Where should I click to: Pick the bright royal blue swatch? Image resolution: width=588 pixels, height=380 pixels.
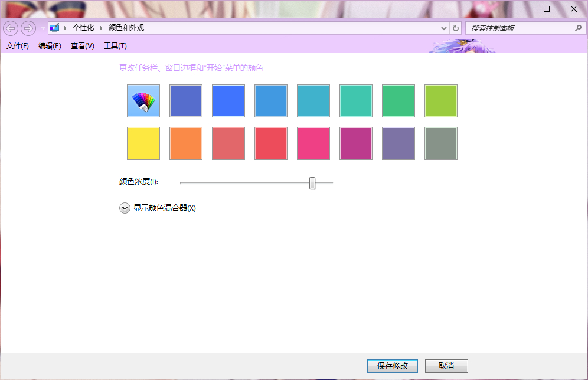point(228,101)
